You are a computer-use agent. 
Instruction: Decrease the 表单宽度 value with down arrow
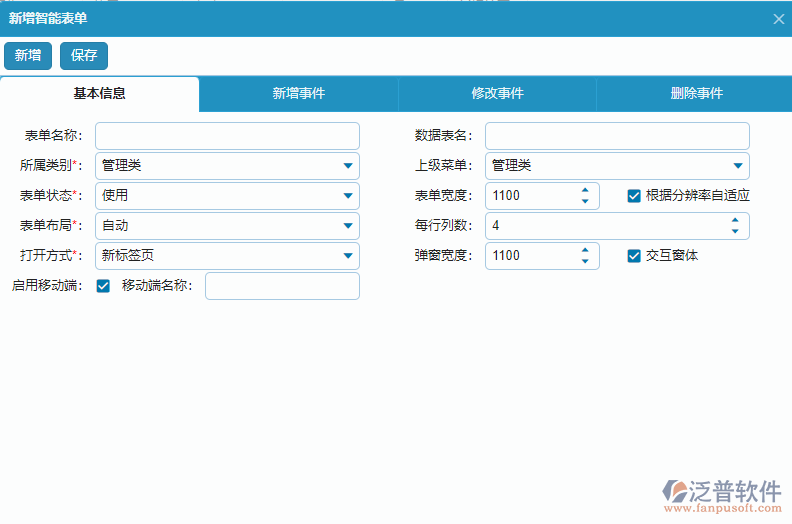585,202
